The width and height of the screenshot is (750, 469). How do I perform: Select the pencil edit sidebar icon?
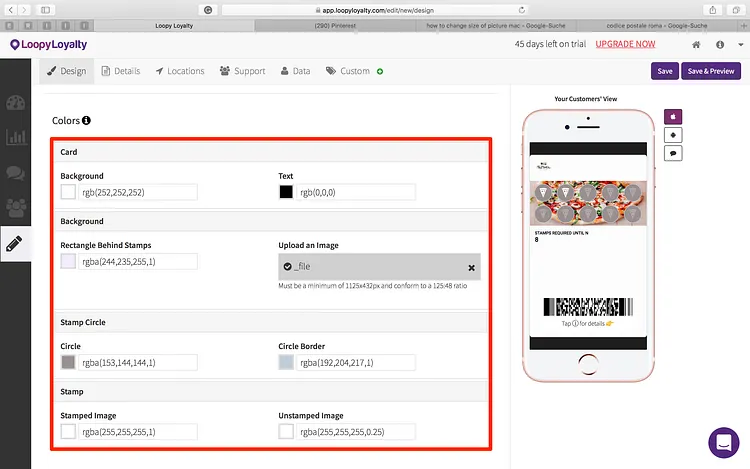coord(14,244)
